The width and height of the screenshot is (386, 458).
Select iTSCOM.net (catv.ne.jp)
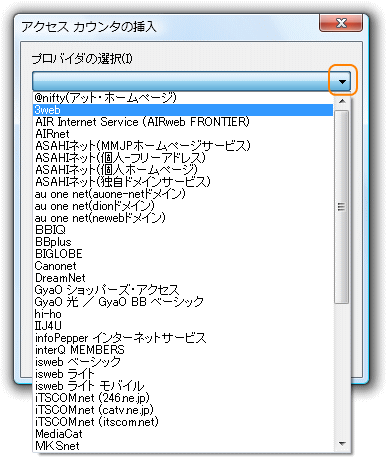[183, 410]
